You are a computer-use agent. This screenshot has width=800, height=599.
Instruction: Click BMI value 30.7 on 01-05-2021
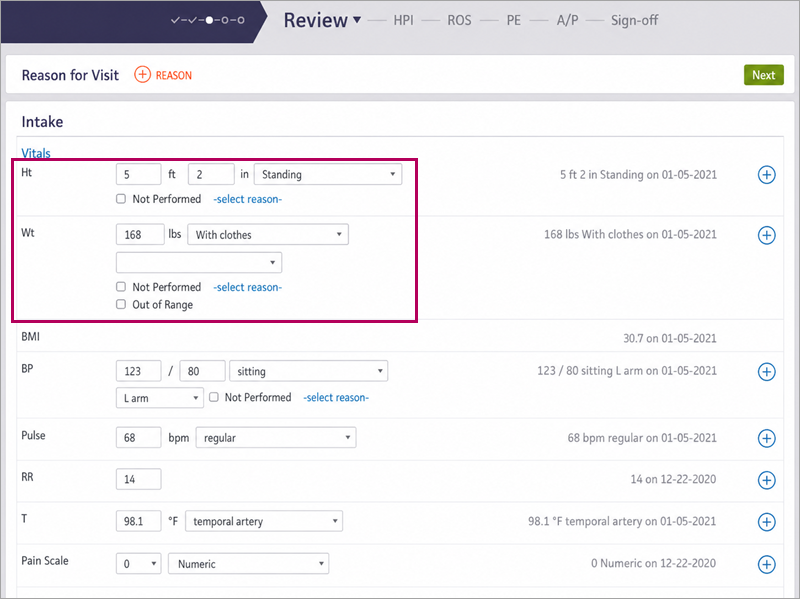pos(670,338)
